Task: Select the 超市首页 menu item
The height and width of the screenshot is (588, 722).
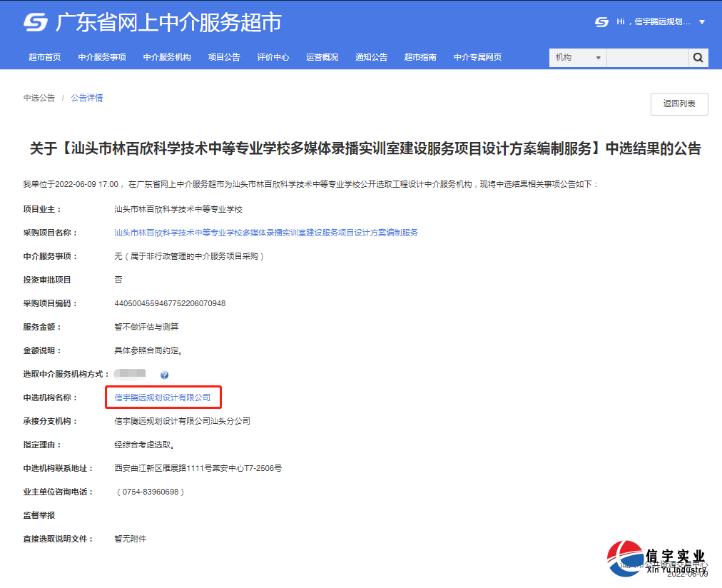Action: click(x=45, y=57)
